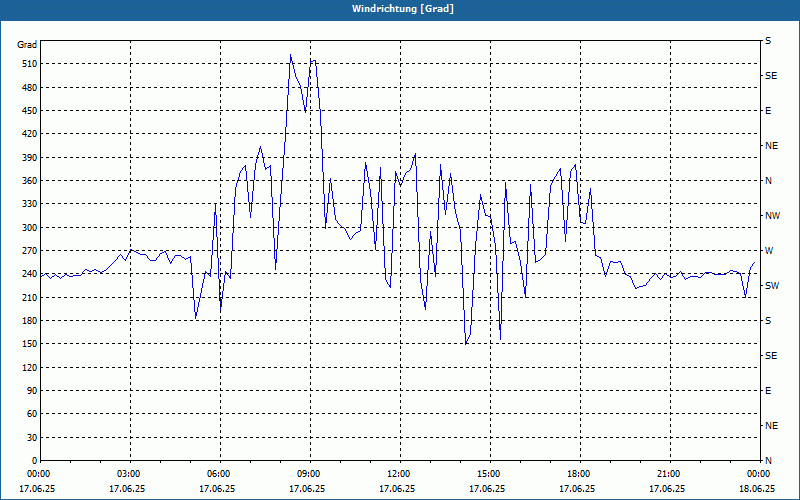The image size is (800, 500).
Task: Pick the 15:00 time axis label
Action: [x=487, y=473]
